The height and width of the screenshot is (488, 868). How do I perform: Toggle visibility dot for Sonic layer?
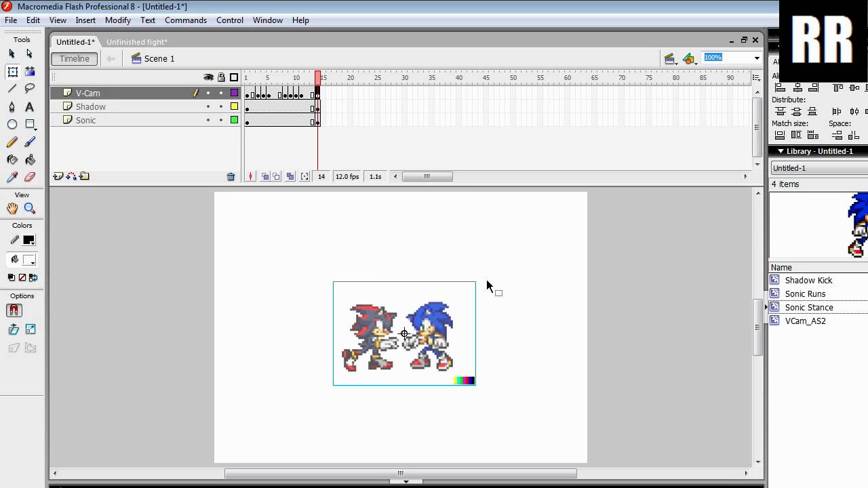point(208,120)
